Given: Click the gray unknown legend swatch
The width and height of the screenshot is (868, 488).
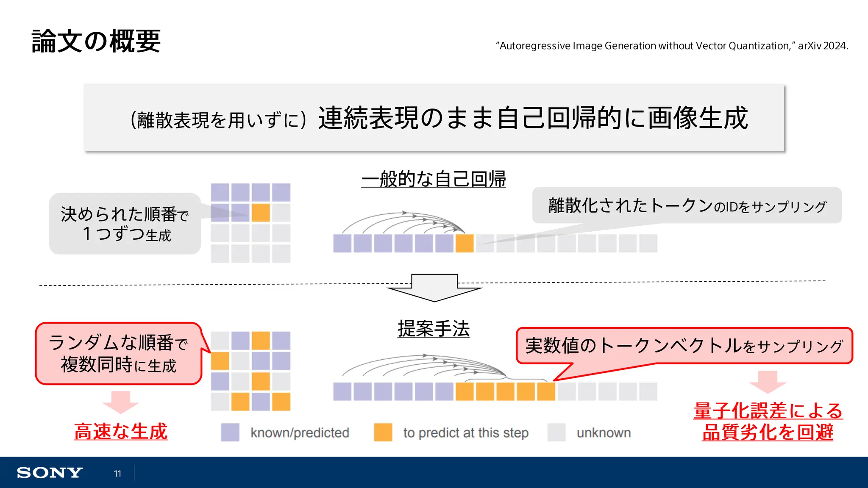Looking at the screenshot, I should [x=556, y=433].
